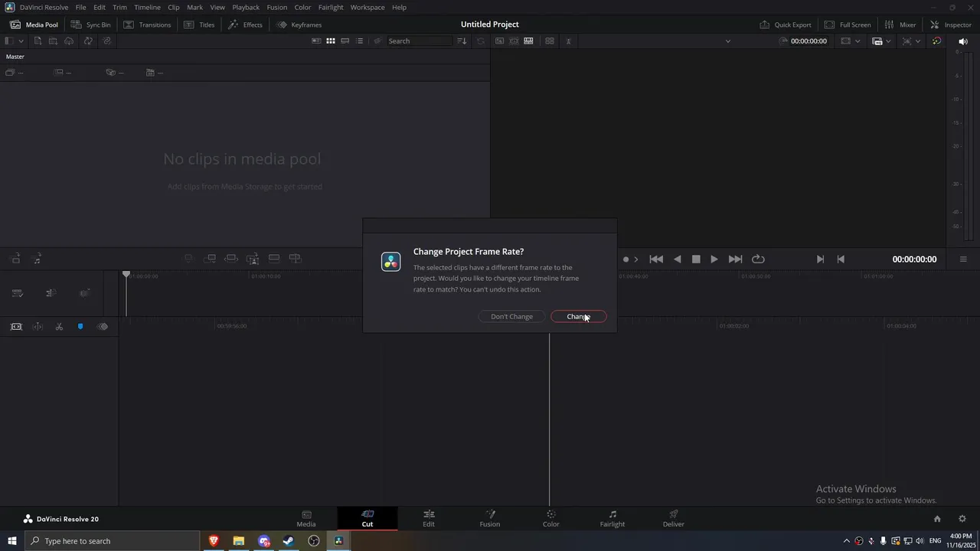Click the Stop button
The height and width of the screenshot is (551, 980).
point(696,259)
